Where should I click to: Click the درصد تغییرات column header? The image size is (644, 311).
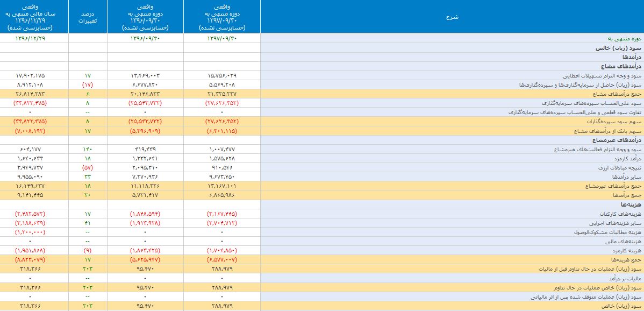[x=88, y=17]
